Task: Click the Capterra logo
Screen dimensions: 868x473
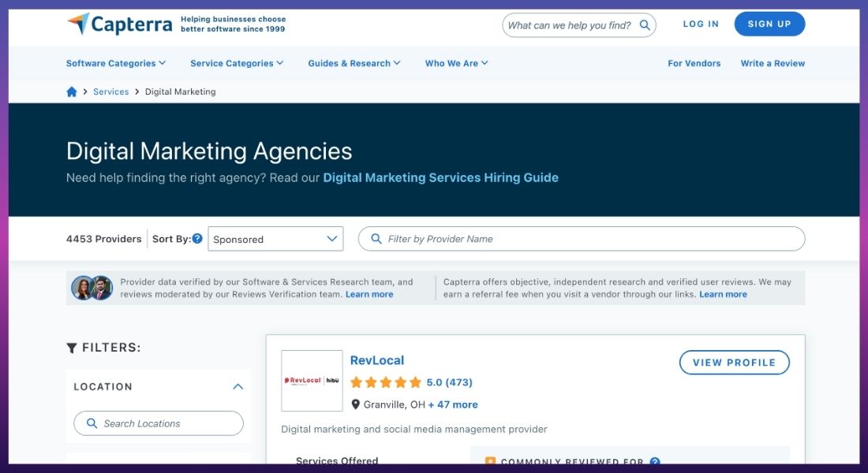Action: coord(120,24)
